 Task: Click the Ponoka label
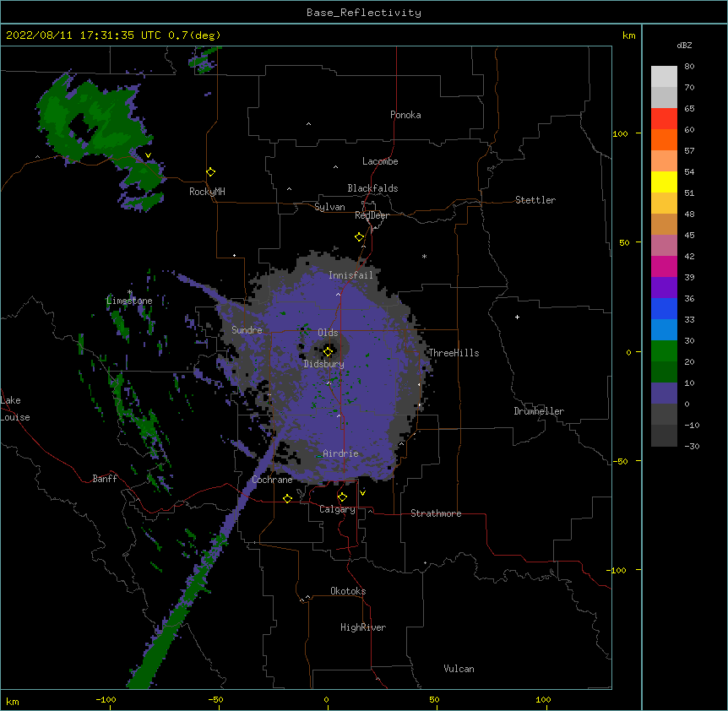tap(405, 115)
